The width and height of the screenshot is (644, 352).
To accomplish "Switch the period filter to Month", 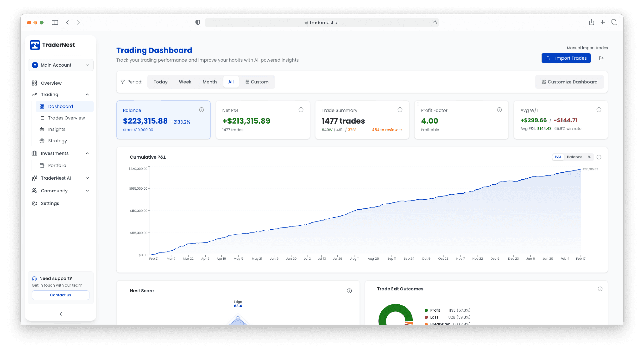I will [209, 82].
